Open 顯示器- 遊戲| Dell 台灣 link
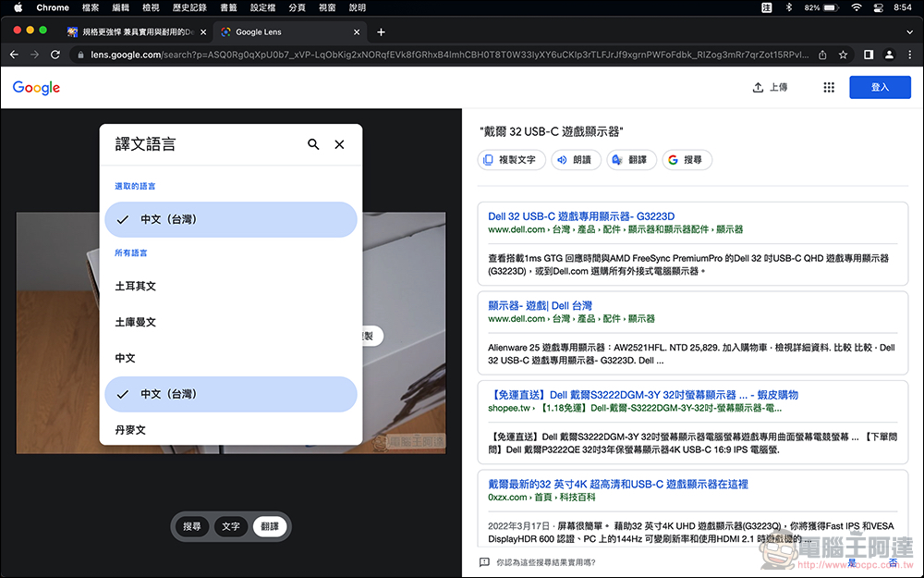This screenshot has width=924, height=578. 540,305
